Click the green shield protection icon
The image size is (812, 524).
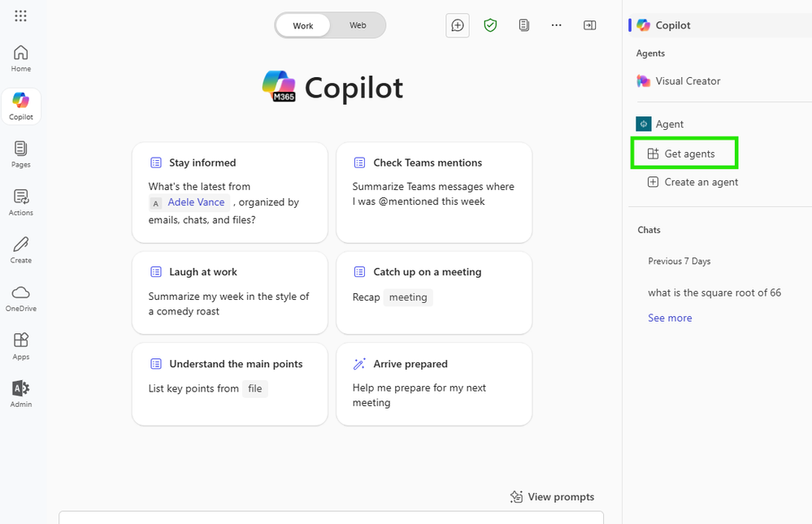coord(490,25)
